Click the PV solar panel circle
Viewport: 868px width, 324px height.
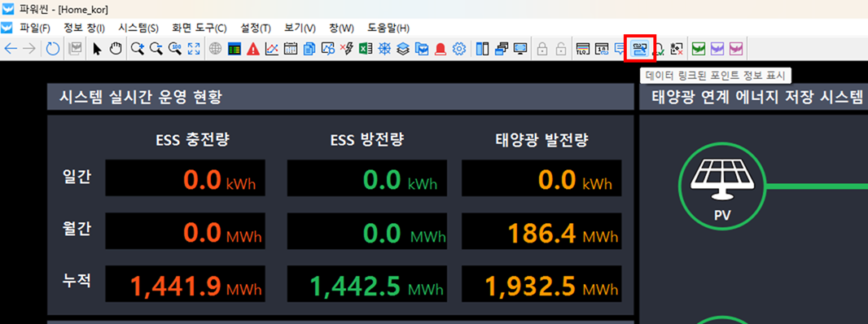722,186
